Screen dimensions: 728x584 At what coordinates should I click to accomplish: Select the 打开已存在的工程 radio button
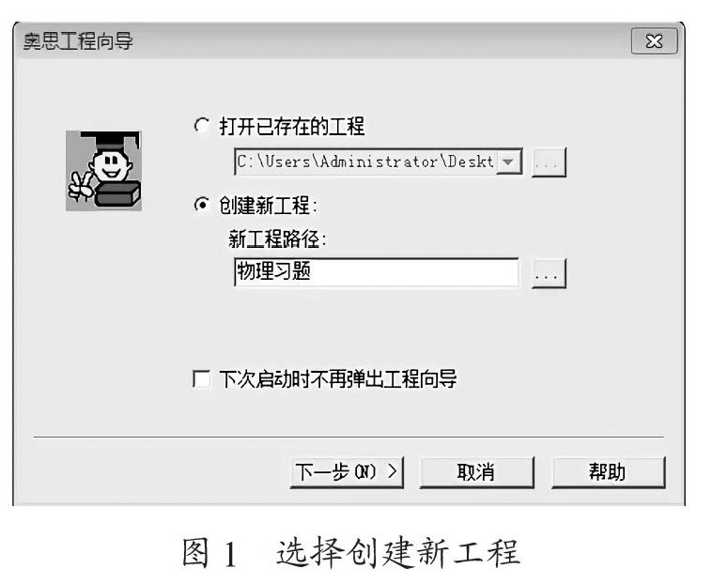pos(201,126)
